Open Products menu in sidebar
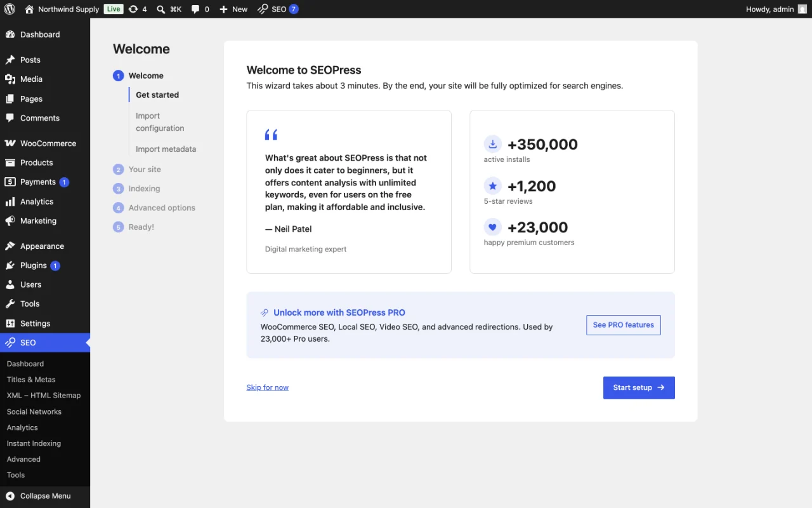 tap(45, 163)
